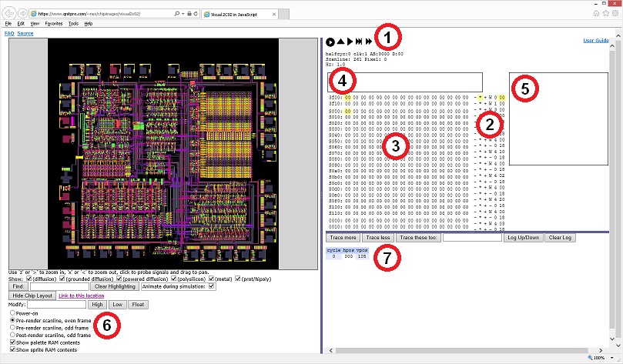Click Link to this location

[82, 296]
